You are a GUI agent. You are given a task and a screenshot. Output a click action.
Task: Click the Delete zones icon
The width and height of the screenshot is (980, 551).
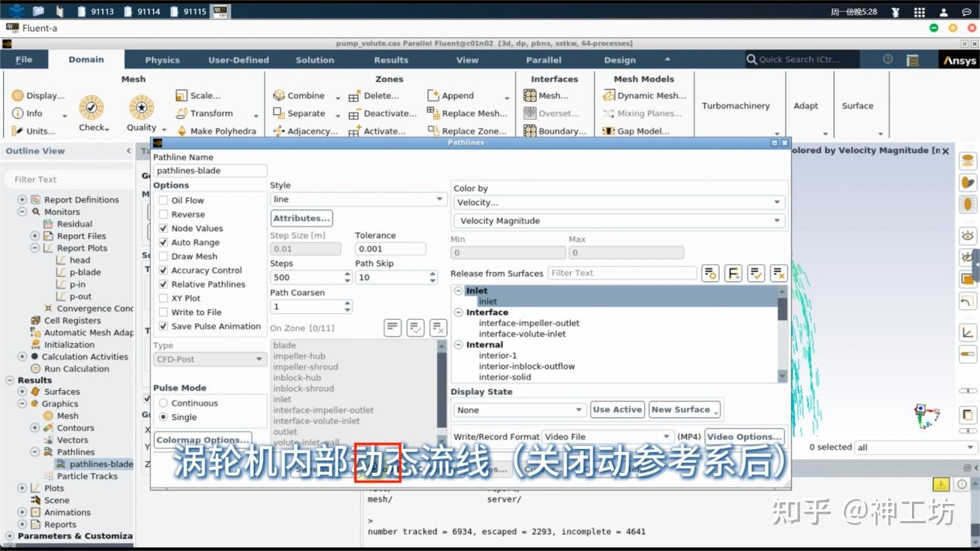click(354, 96)
